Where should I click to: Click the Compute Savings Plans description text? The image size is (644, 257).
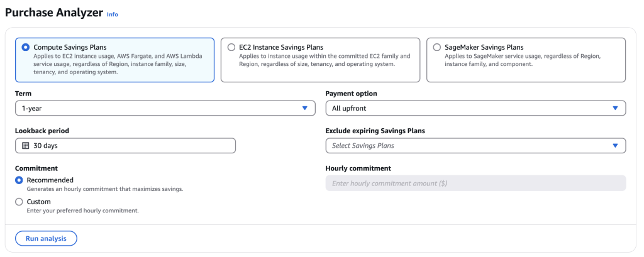click(x=118, y=64)
